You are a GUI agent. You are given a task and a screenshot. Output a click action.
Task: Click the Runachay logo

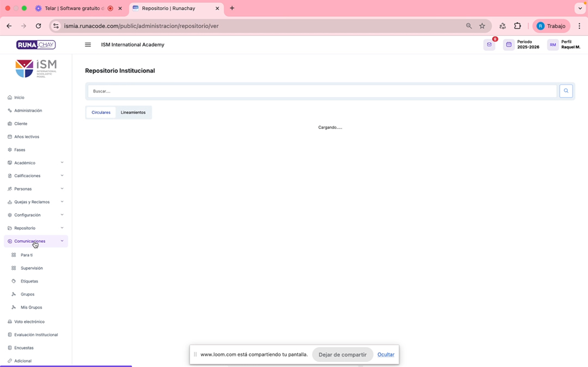[x=36, y=45]
